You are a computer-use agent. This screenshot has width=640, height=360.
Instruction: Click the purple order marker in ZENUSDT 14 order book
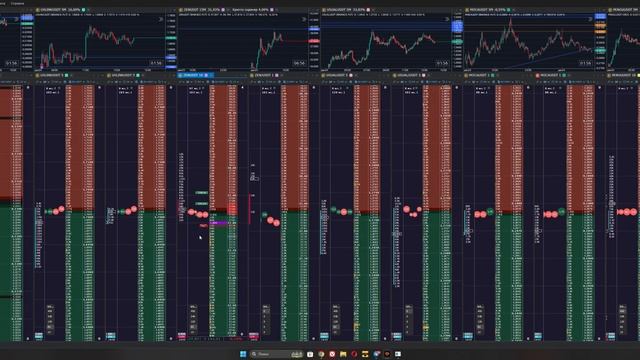coord(218,223)
